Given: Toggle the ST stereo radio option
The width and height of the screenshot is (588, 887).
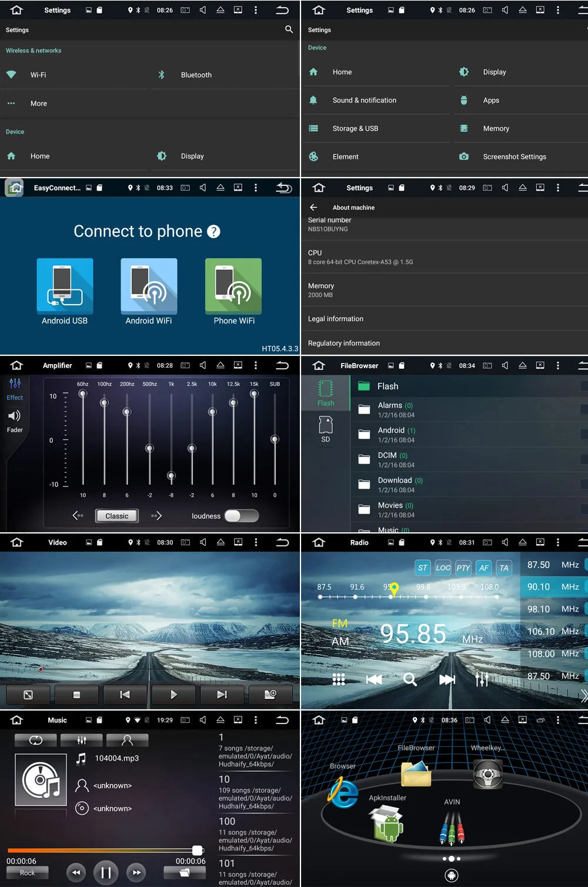Looking at the screenshot, I should (x=422, y=568).
